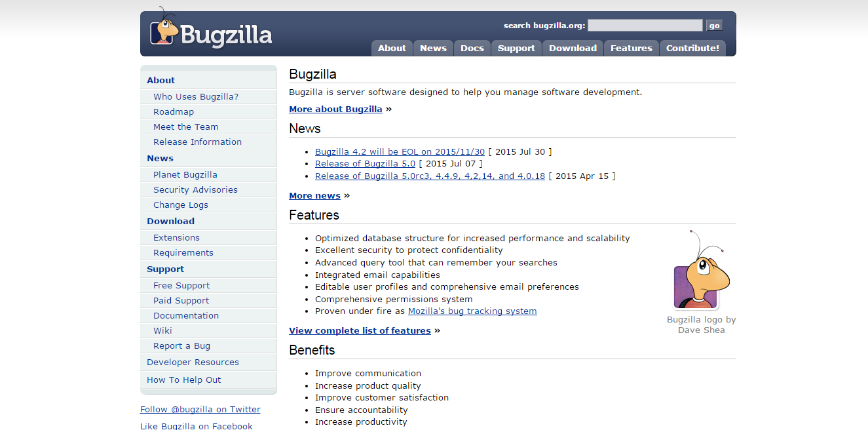Click the 2015 Jul 30 news date
The height and width of the screenshot is (430, 868).
520,151
